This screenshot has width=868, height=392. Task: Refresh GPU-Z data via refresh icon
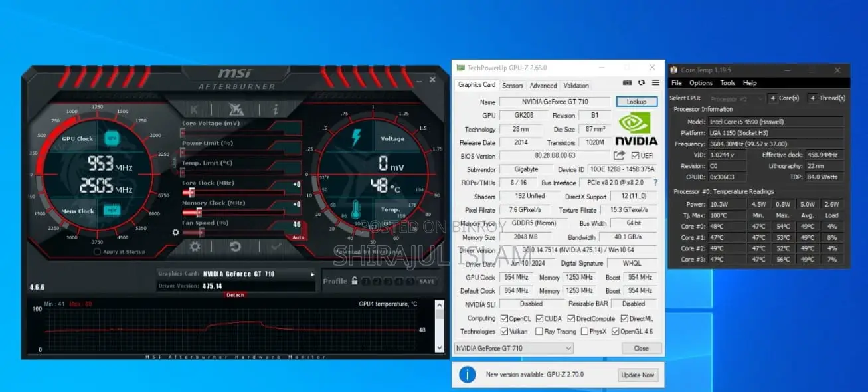pyautogui.click(x=641, y=83)
